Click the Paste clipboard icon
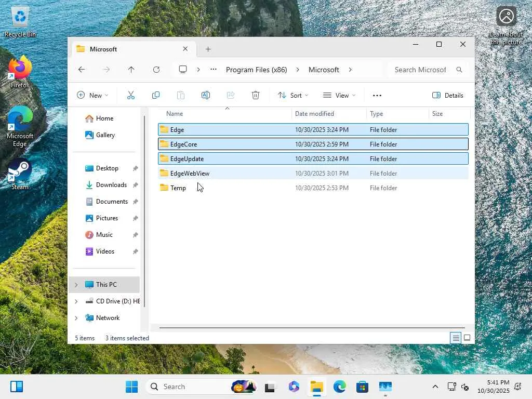Image resolution: width=532 pixels, height=399 pixels. 181,96
